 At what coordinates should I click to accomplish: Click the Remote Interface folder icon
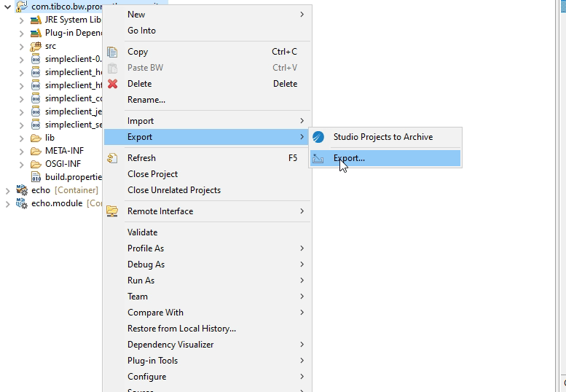[x=112, y=211]
